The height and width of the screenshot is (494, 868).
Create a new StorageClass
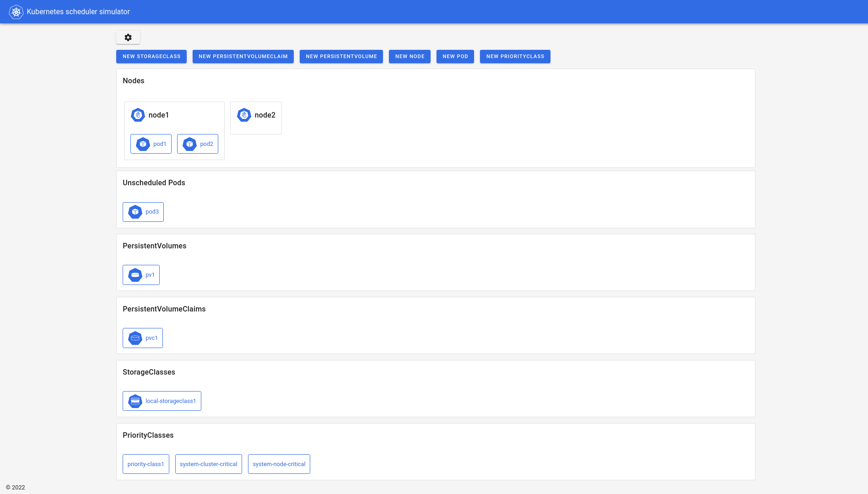pos(151,57)
